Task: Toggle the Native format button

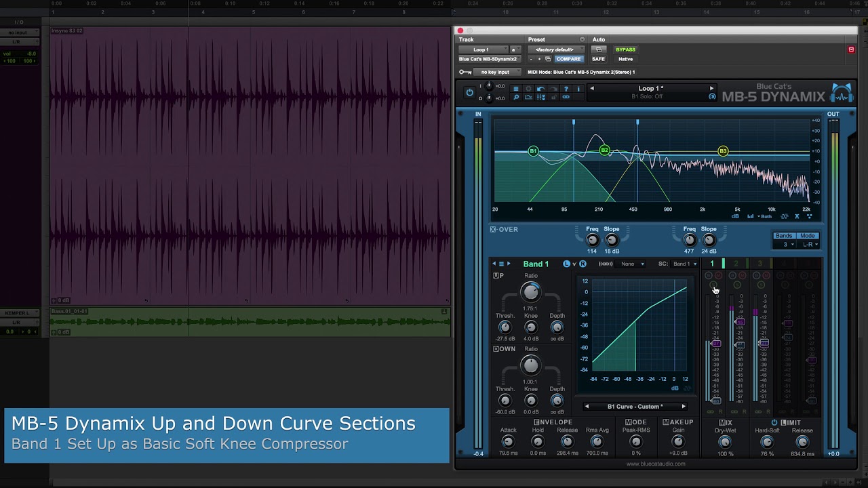Action: [x=625, y=59]
